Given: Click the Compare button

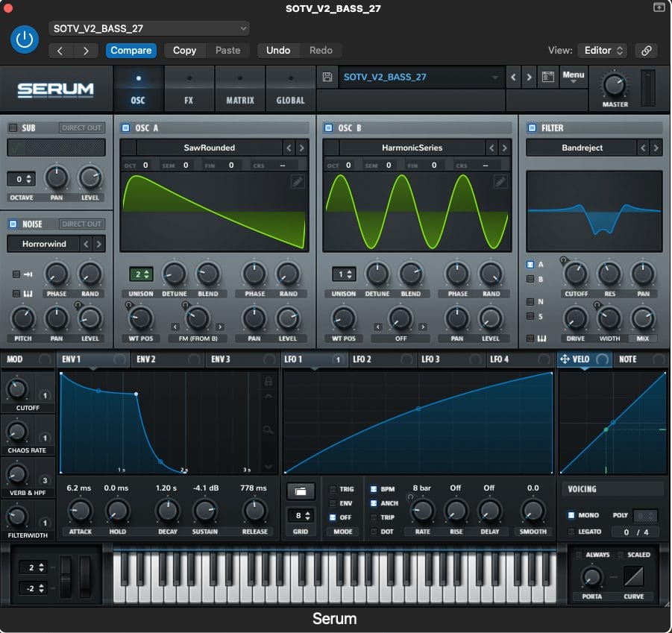Looking at the screenshot, I should (131, 51).
